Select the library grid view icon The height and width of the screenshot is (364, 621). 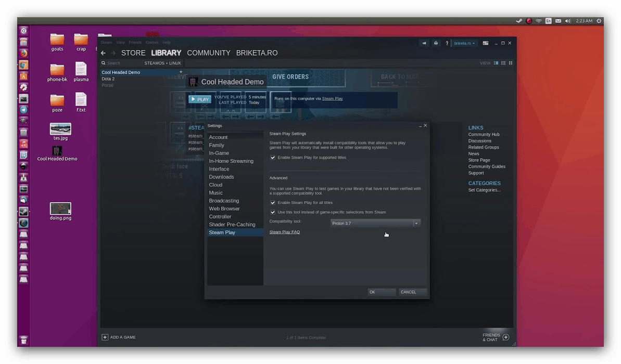(511, 63)
